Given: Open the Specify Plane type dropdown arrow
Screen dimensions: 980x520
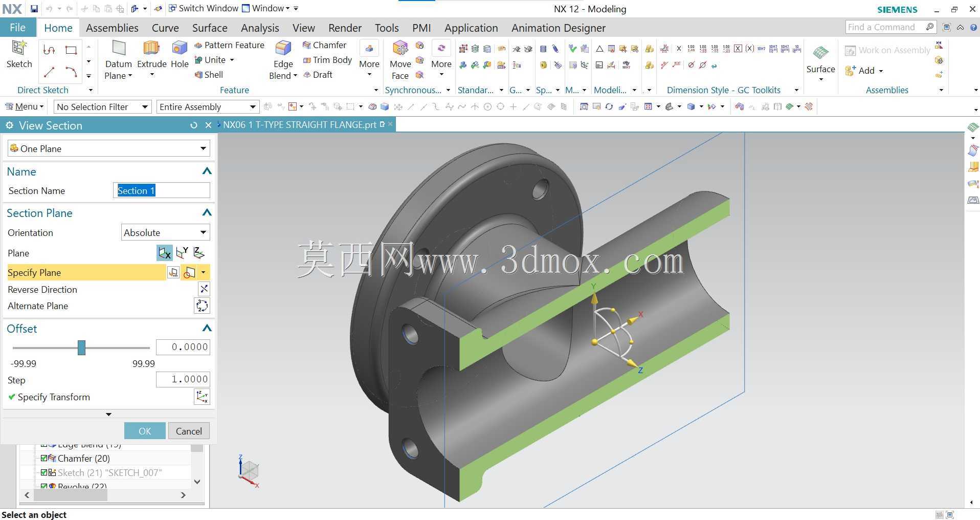Looking at the screenshot, I should tap(203, 272).
